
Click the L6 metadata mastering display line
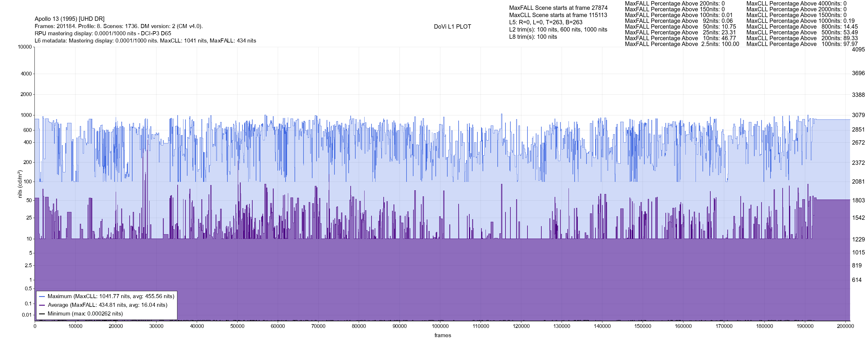[x=145, y=41]
